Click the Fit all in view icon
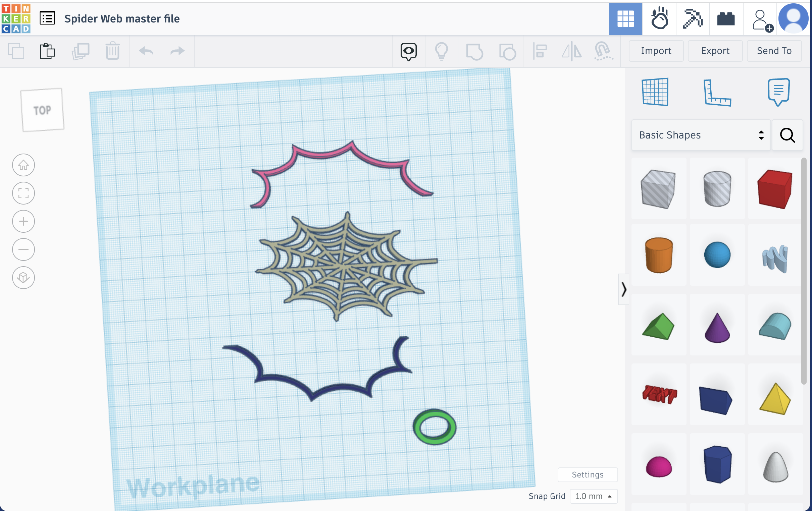812x511 pixels. (x=23, y=193)
